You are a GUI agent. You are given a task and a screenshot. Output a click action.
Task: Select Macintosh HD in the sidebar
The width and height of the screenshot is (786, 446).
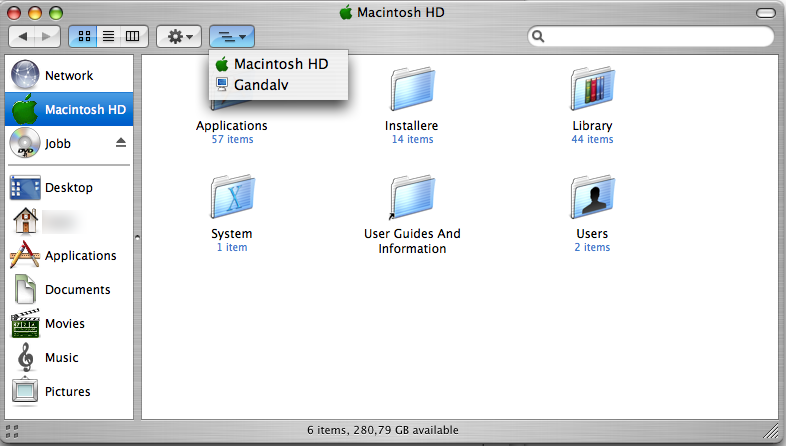pos(69,109)
